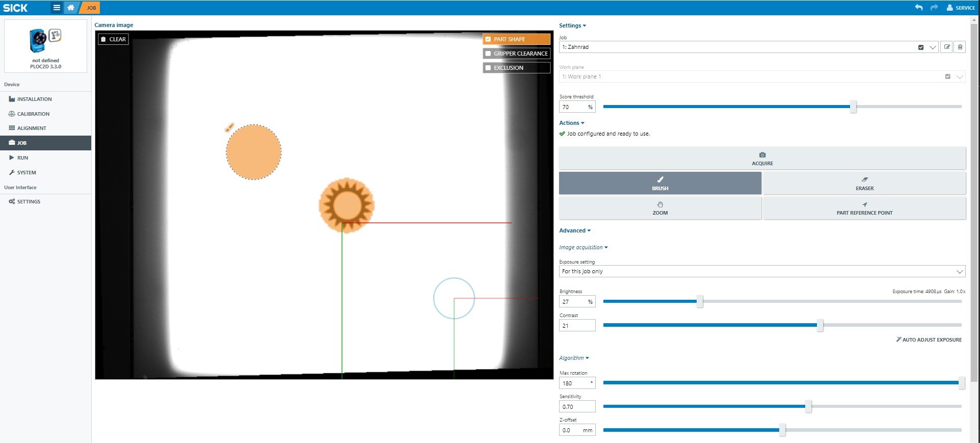Enable the Gripper Clearance checkbox
Screen dimensions: 980x443
coord(488,54)
